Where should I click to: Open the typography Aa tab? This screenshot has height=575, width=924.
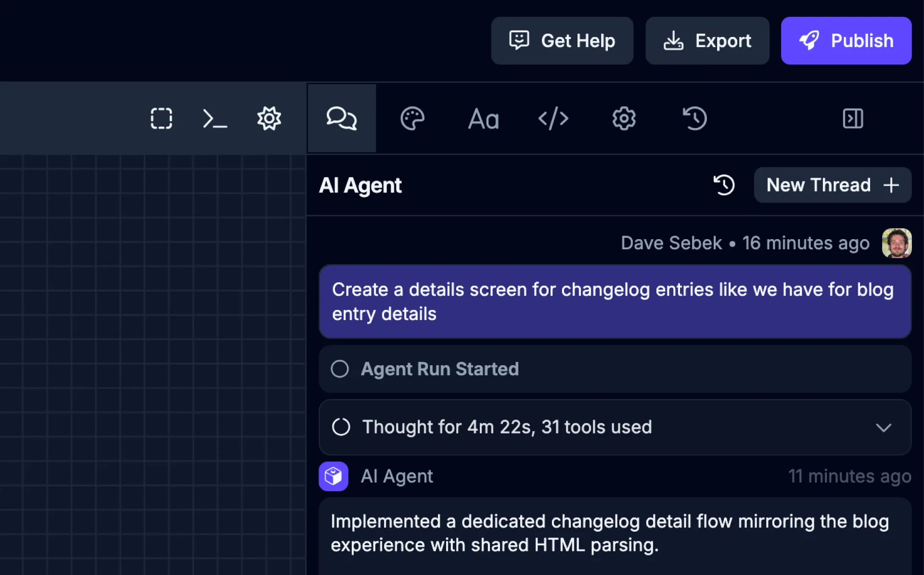(x=483, y=119)
